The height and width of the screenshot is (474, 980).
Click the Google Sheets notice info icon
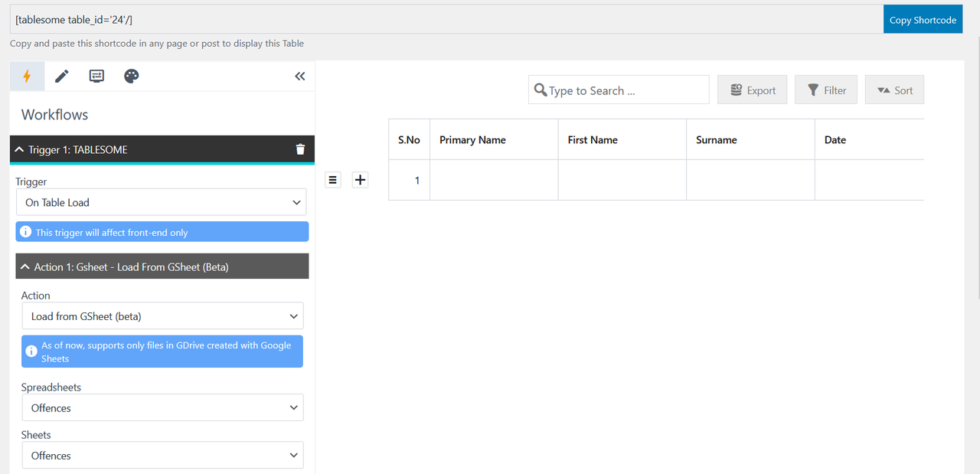(31, 351)
